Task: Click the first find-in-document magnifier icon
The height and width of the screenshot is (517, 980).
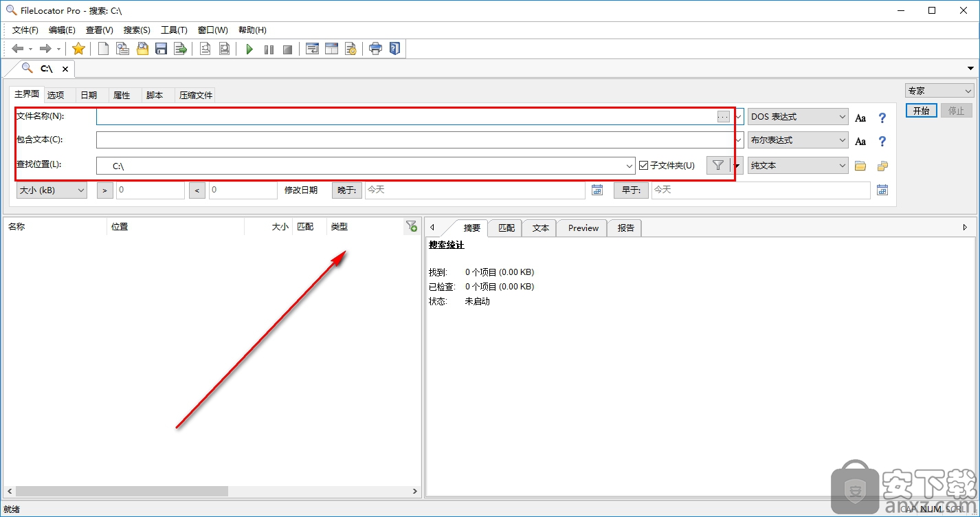Action: (205, 49)
